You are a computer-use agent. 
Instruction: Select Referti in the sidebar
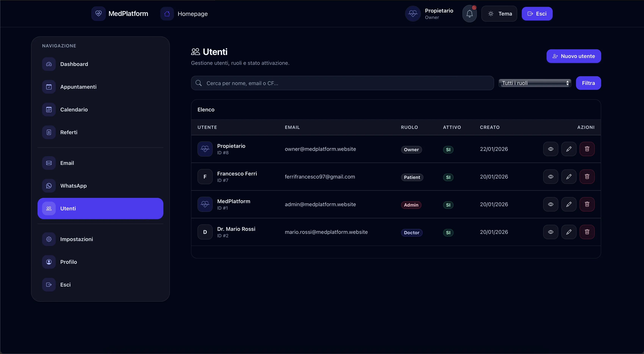100,132
